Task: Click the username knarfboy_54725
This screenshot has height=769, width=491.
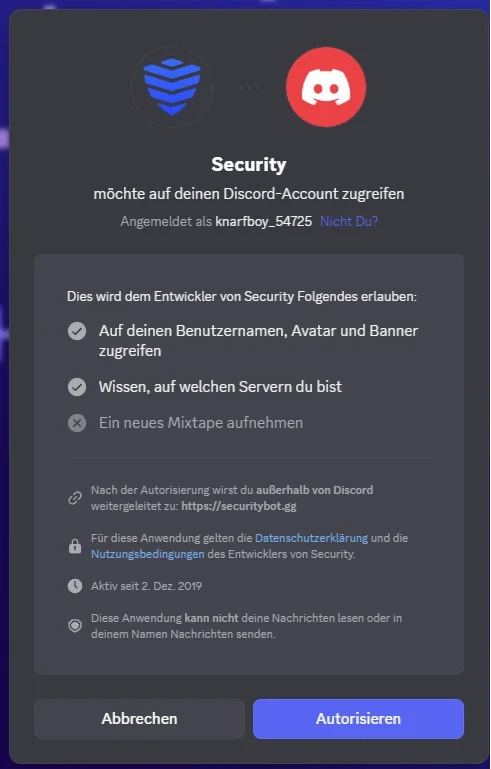Action: tap(263, 221)
